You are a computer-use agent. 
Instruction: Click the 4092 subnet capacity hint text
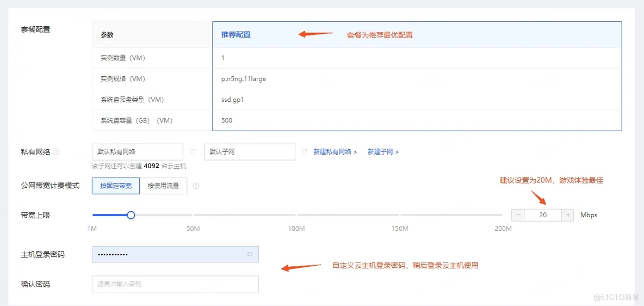(139, 166)
